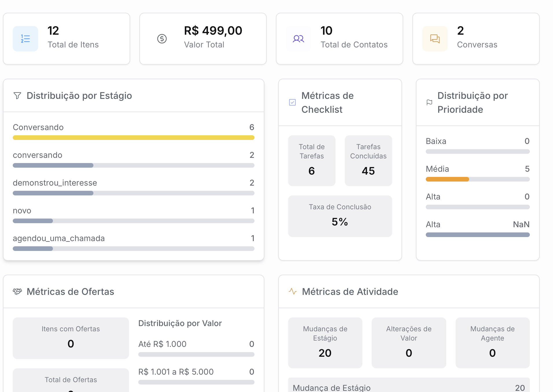Select the checkbox icon beside Métricas de Checklist
This screenshot has width=553, height=392.
[x=292, y=102]
